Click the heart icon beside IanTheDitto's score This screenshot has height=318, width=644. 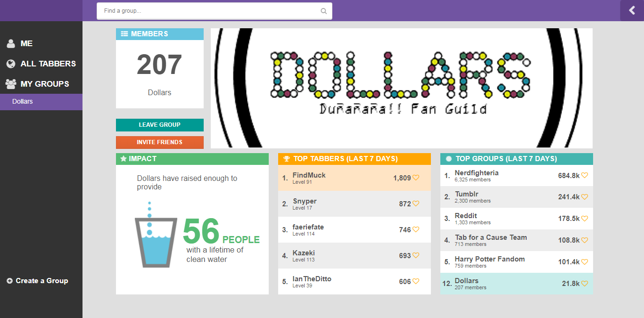click(x=416, y=282)
